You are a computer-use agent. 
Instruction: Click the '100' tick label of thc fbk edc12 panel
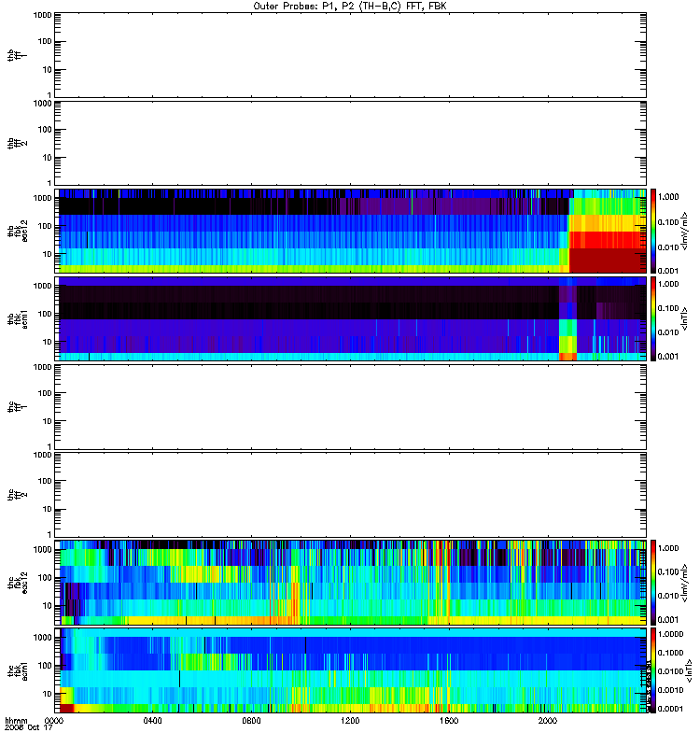(44, 578)
